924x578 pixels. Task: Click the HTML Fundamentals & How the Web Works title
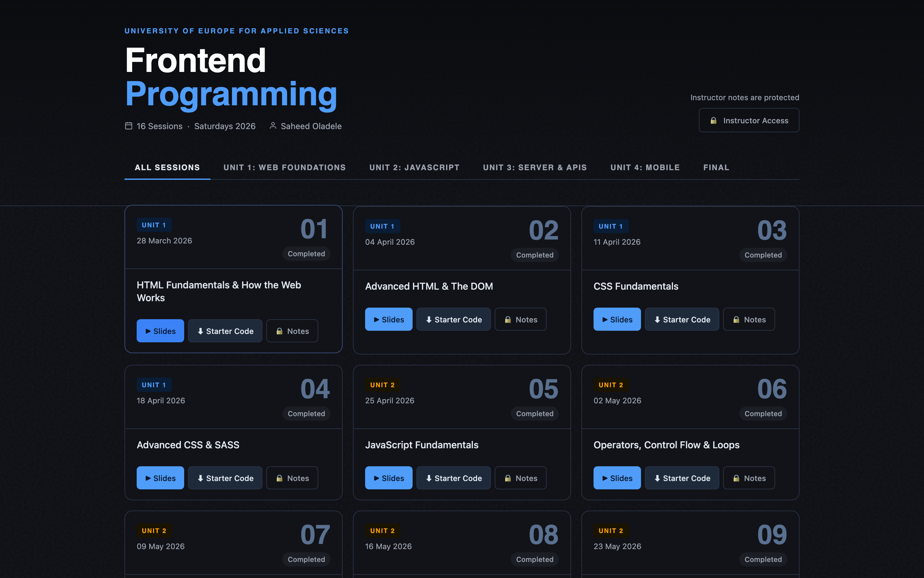[x=219, y=291]
